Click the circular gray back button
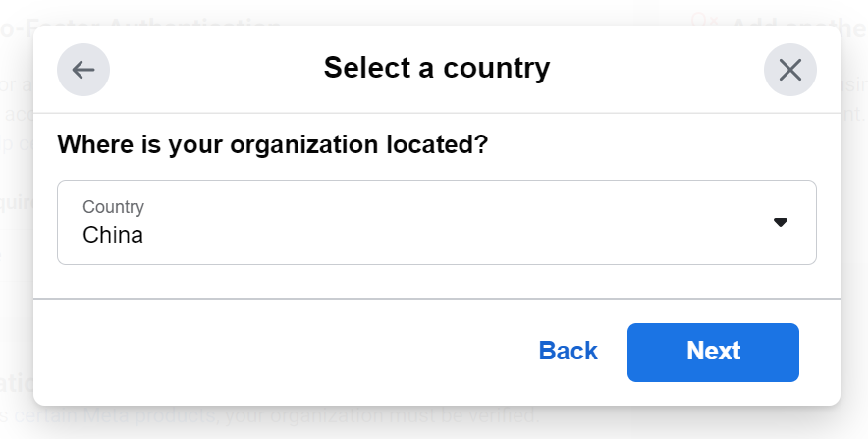The image size is (868, 439). (83, 70)
